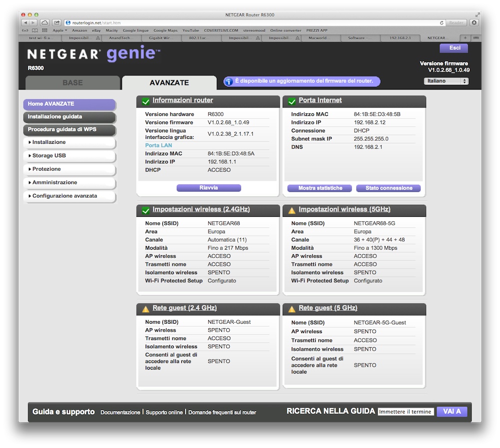Open the Rete guest (5 GHz) link
Screen dimensions: 500x448
tap(328, 308)
